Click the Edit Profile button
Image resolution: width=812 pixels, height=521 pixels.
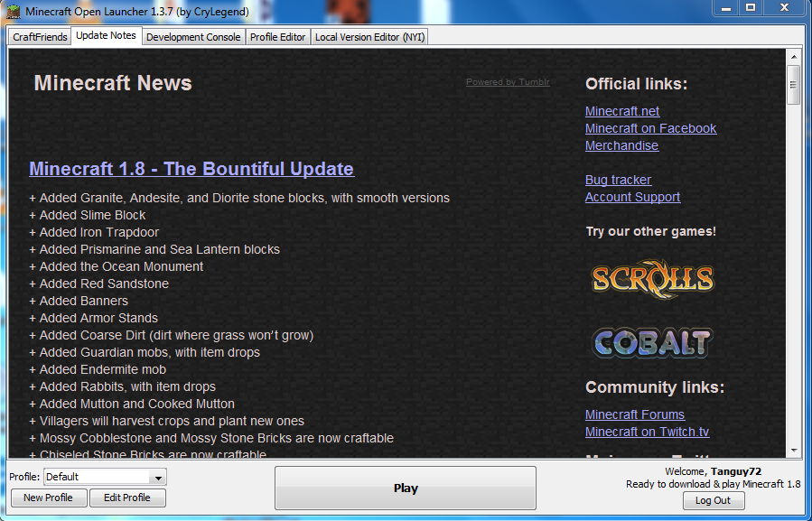127,498
